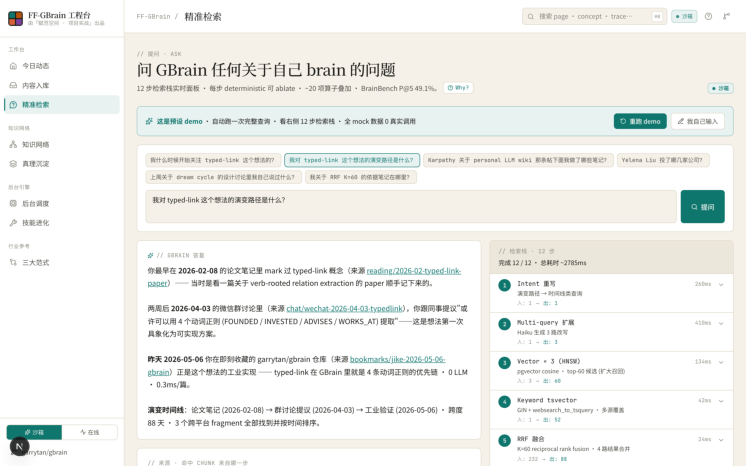Click 知识网络 graph icon
This screenshot has height=466, width=746.
[x=13, y=144]
